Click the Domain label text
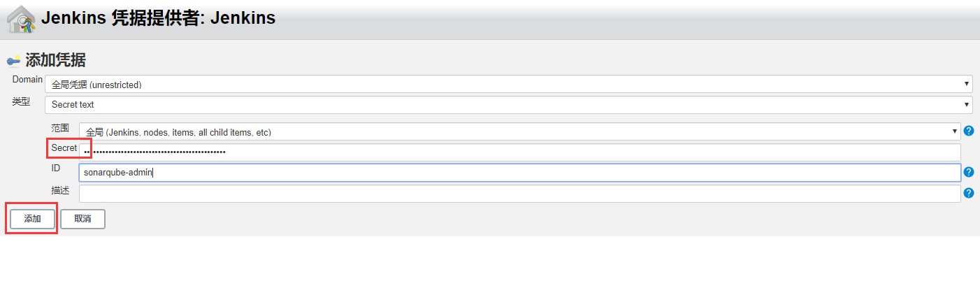This screenshot has width=980, height=281. pos(27,80)
